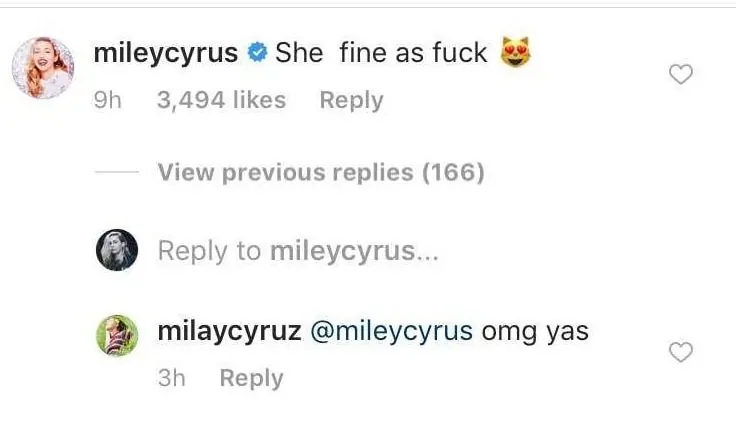This screenshot has width=736, height=430.
Task: Like the mileycyrus comment with the heart
Action: pos(681,75)
